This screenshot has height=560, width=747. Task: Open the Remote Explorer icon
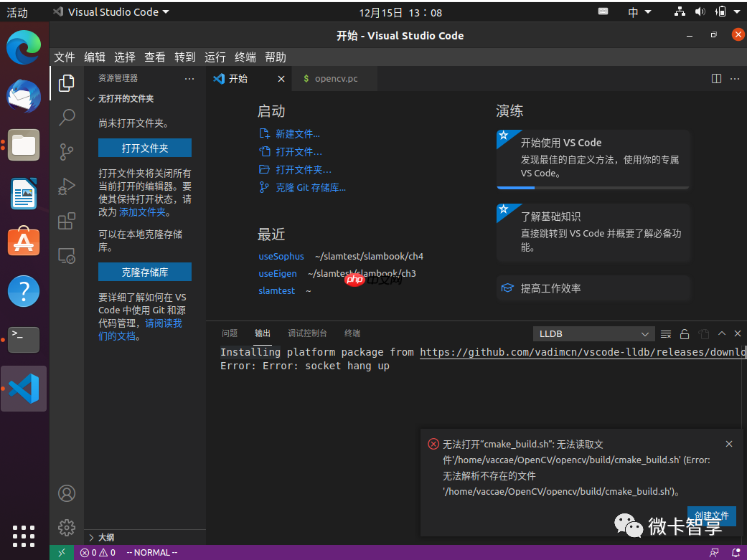click(x=66, y=255)
